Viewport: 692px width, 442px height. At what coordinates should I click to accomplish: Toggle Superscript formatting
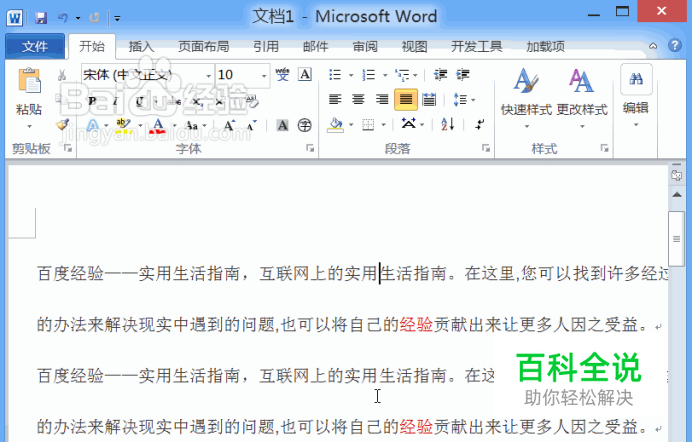point(219,101)
